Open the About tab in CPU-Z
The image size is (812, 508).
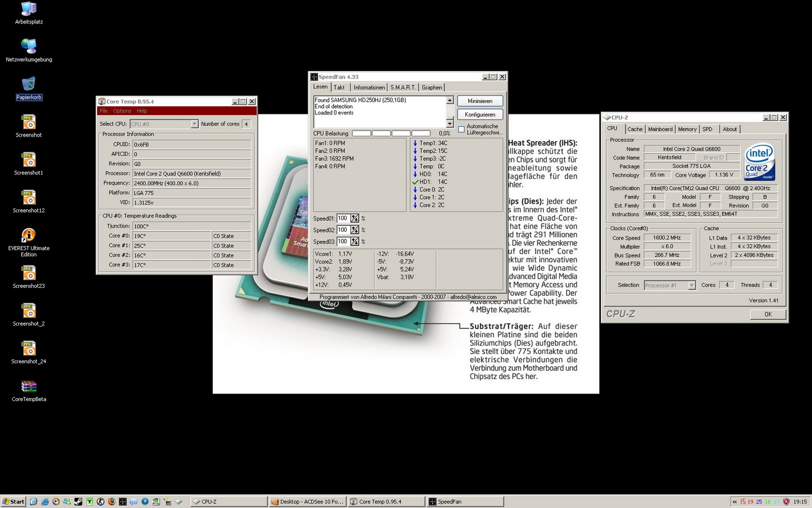click(730, 129)
